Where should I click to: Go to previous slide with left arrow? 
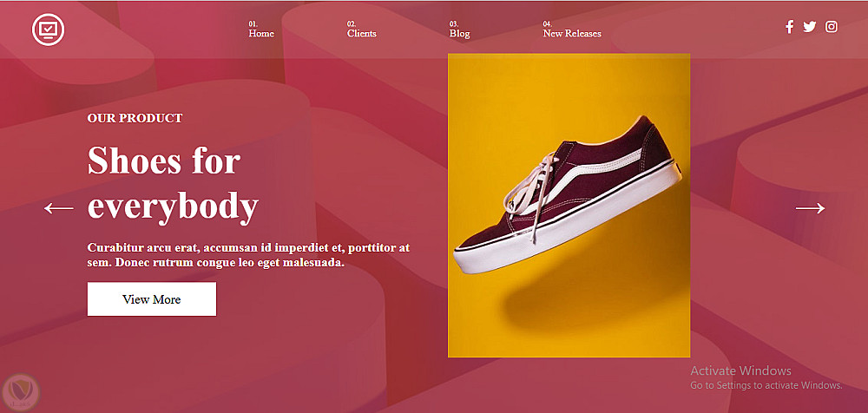(59, 208)
